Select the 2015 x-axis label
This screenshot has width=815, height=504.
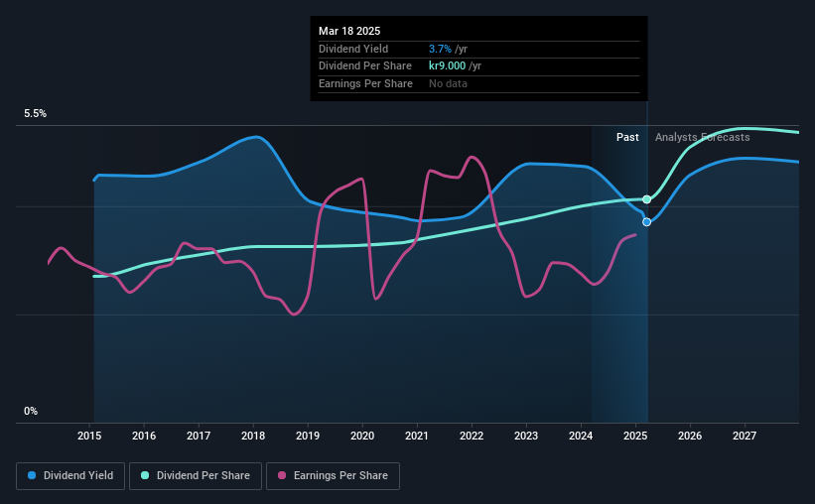click(89, 436)
